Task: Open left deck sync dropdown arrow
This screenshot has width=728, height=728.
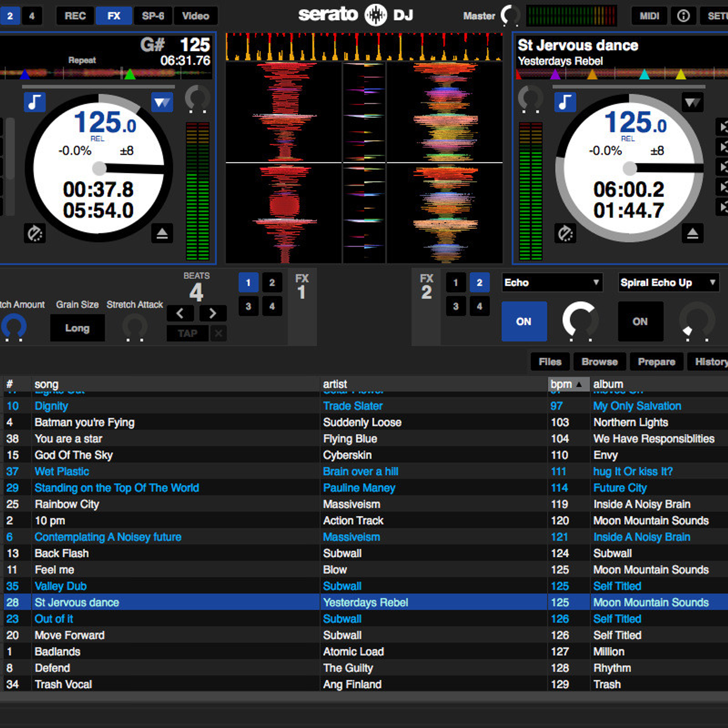Action: (x=162, y=102)
